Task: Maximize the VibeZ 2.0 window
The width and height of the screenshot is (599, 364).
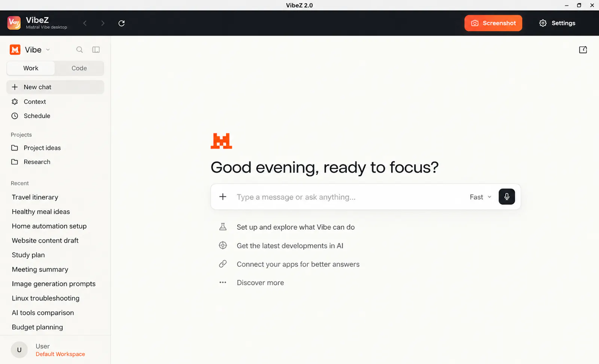Action: (579, 5)
